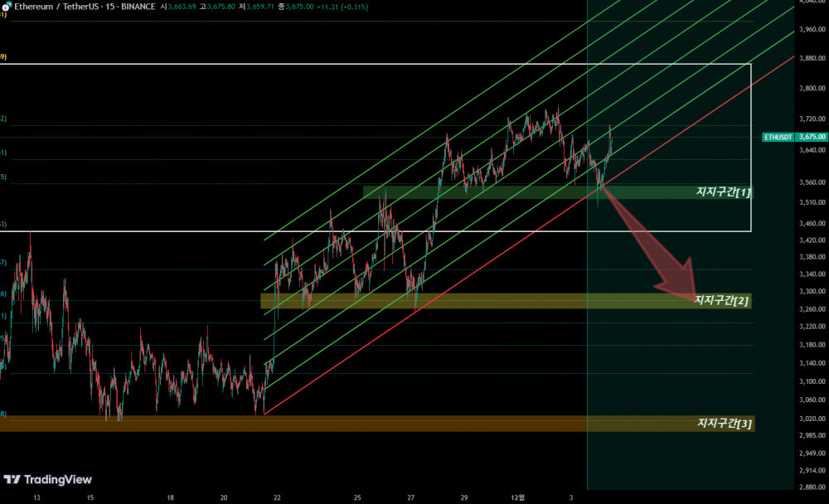Screen dimensions: 829x504
Task: Click the Ethereum coin icon beside the title
Action: (7, 6)
